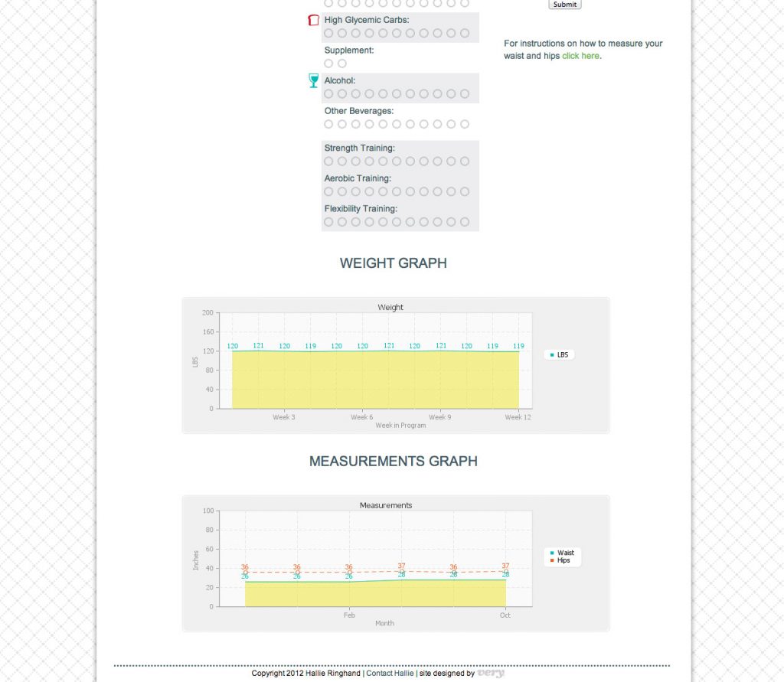The height and width of the screenshot is (682, 784).
Task: Select first circle under Other Beverages
Action: [x=328, y=124]
